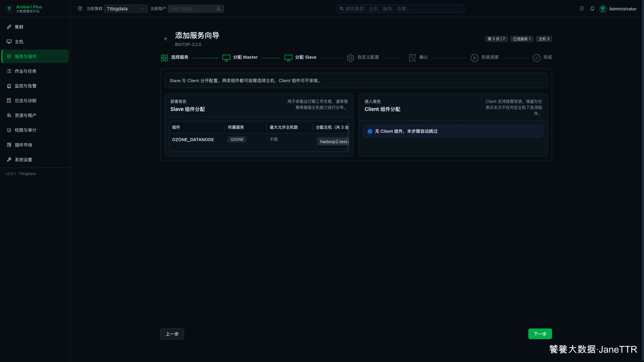Click the 选择服务 step grid icon
Viewport: 644px width, 362px height.
click(x=164, y=58)
